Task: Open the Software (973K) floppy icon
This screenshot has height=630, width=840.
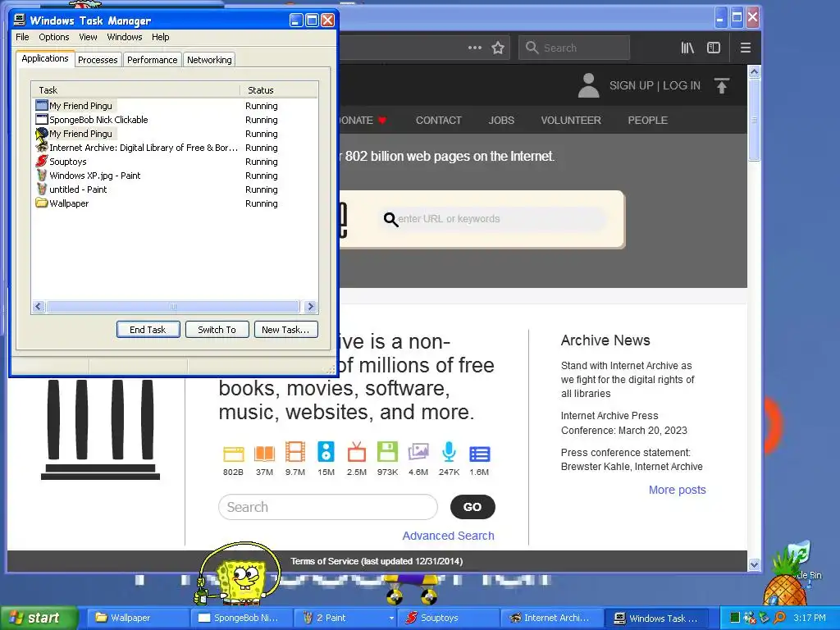Action: tap(387, 452)
